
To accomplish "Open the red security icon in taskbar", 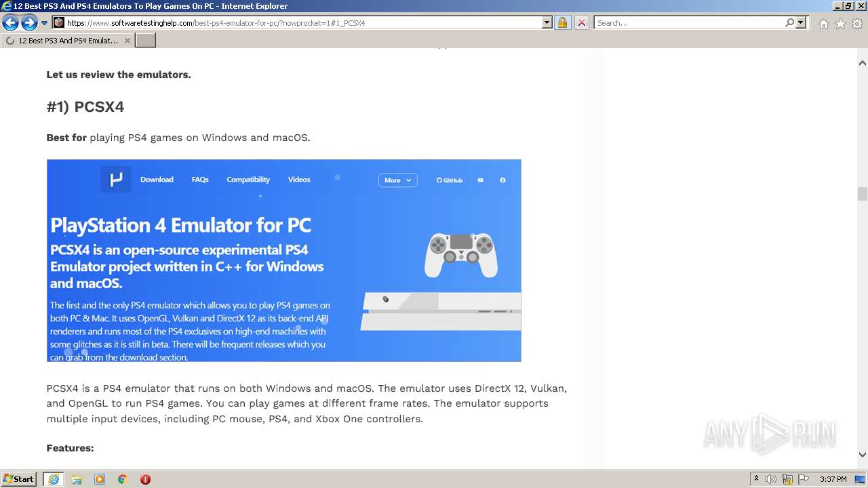I will (x=145, y=479).
